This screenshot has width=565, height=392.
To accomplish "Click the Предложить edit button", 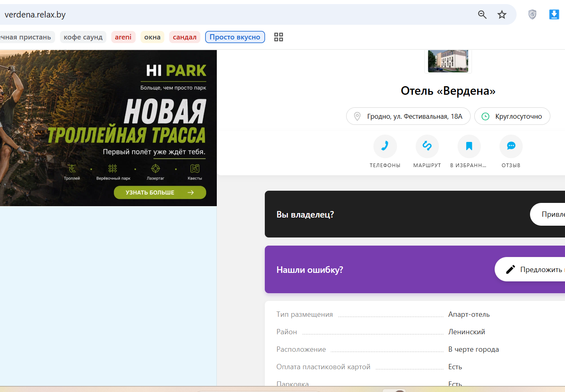I will click(x=530, y=269).
